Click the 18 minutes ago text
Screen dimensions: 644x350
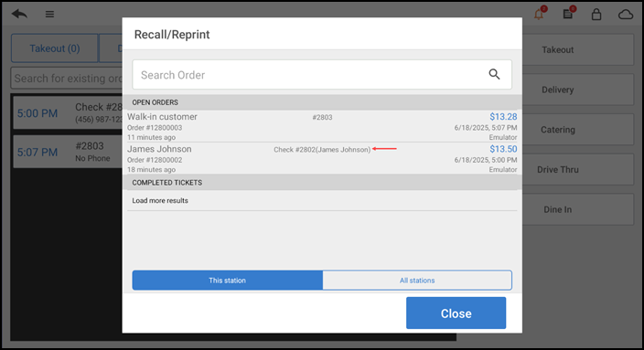(x=151, y=170)
